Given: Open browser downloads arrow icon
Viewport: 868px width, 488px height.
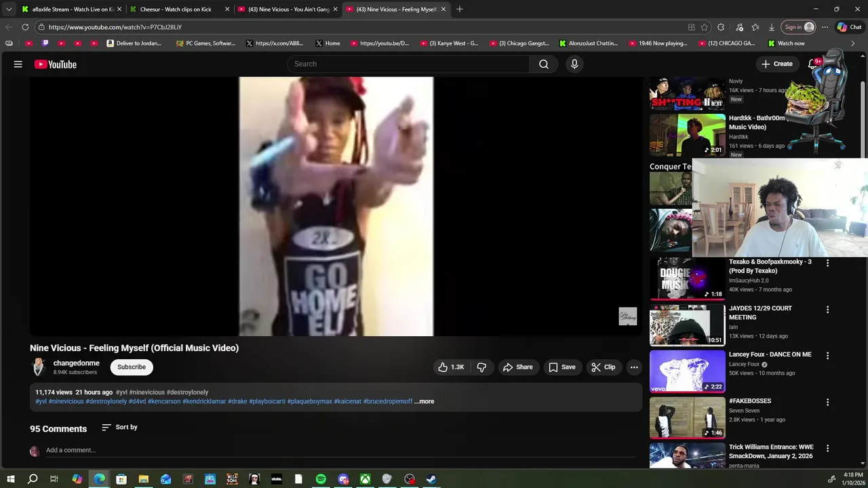Looking at the screenshot, I should pyautogui.click(x=772, y=27).
